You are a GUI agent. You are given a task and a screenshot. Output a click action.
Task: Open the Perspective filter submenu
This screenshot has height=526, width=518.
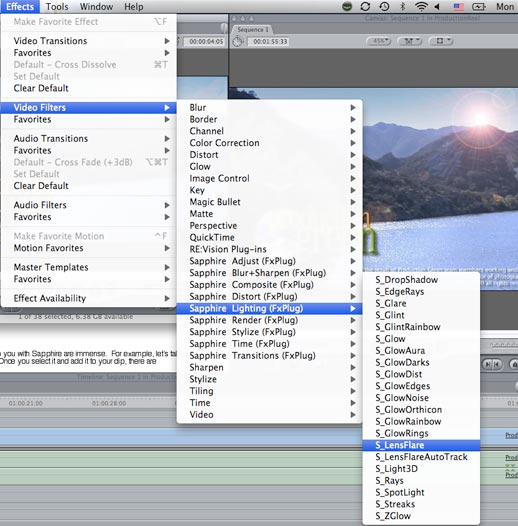tap(269, 226)
